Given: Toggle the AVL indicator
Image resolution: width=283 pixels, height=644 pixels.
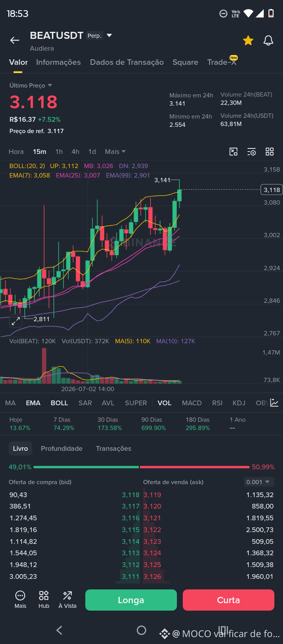Looking at the screenshot, I should 108,403.
